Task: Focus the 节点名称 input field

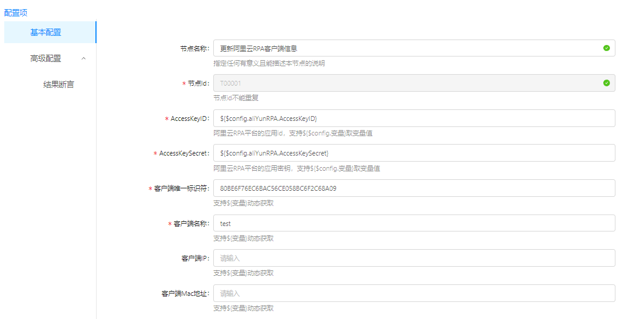Action: [407, 48]
